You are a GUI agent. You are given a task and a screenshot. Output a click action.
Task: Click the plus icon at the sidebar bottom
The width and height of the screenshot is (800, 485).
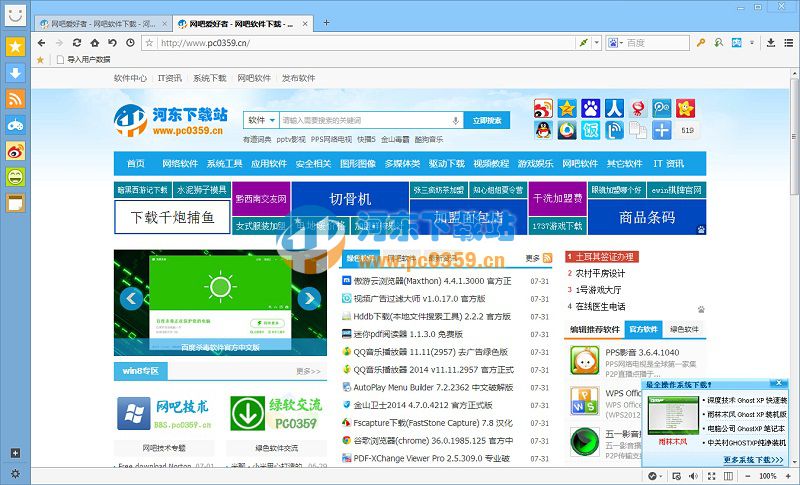click(x=15, y=453)
